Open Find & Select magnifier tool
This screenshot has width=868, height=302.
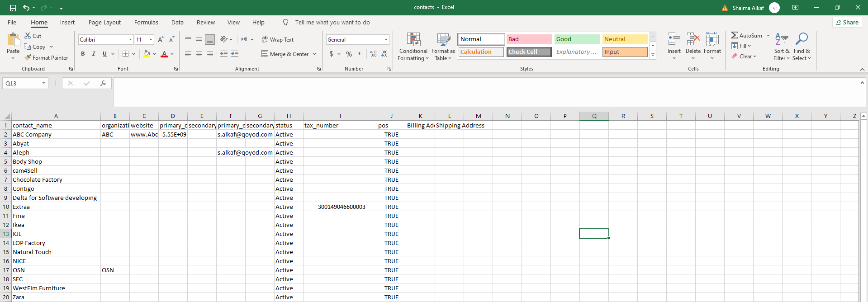click(802, 40)
